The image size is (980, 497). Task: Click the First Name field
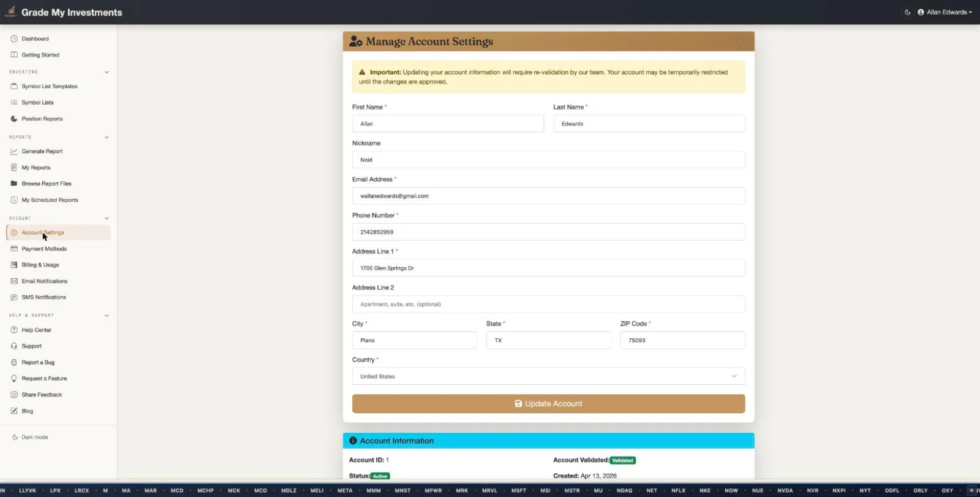pyautogui.click(x=448, y=124)
